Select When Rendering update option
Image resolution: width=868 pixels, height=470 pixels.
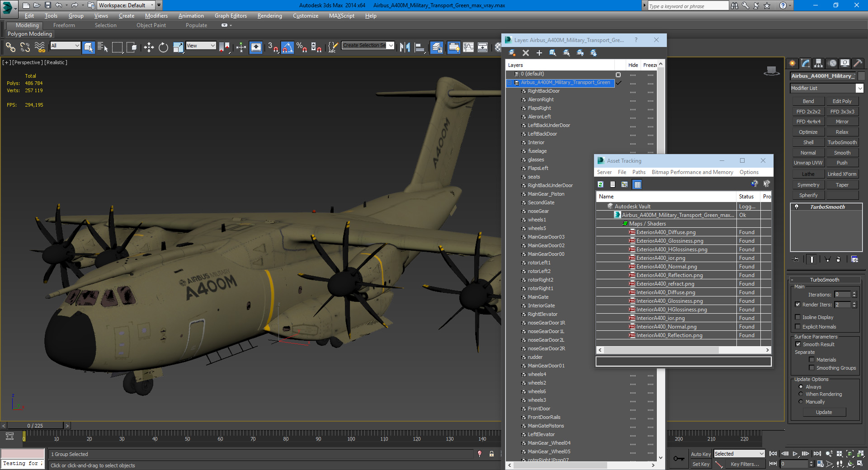[801, 394]
